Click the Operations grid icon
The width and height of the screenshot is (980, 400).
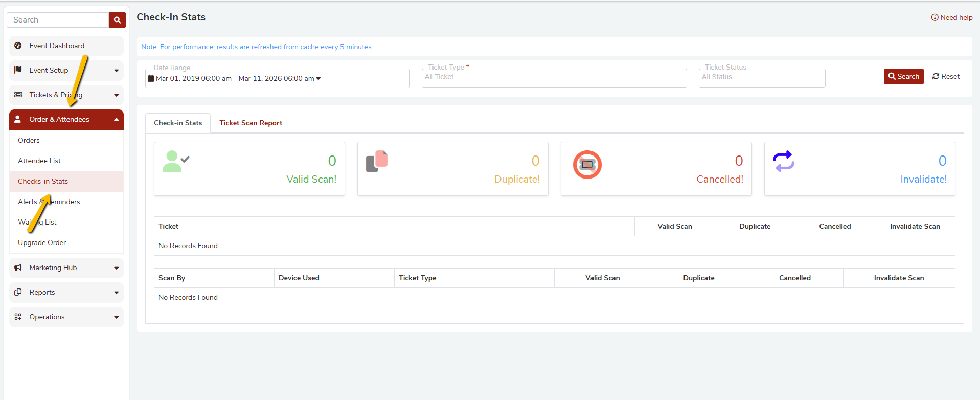tap(18, 317)
